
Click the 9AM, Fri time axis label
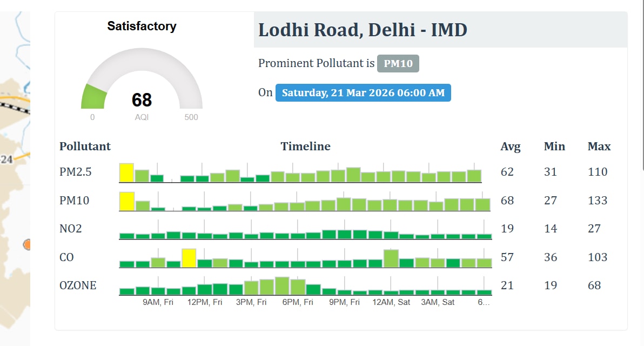click(x=158, y=302)
